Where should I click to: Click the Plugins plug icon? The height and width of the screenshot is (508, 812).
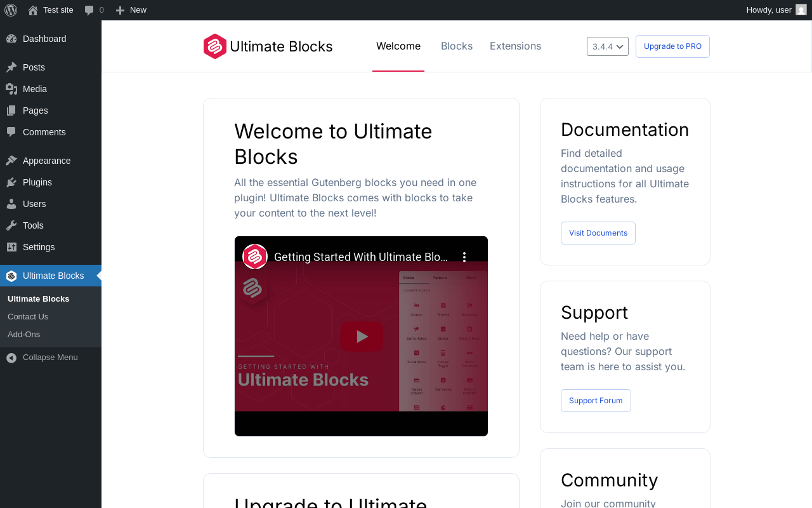(11, 182)
